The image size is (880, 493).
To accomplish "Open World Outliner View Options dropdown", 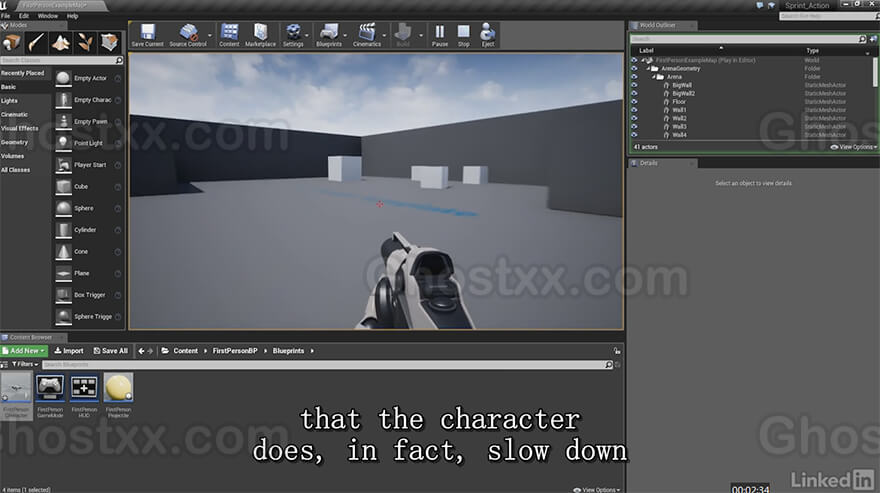I will (854, 147).
